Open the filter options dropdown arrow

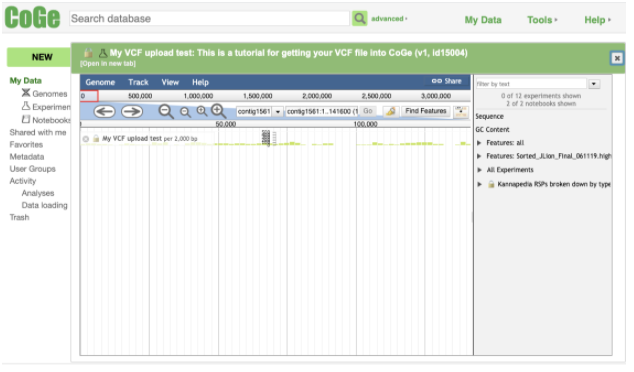594,84
